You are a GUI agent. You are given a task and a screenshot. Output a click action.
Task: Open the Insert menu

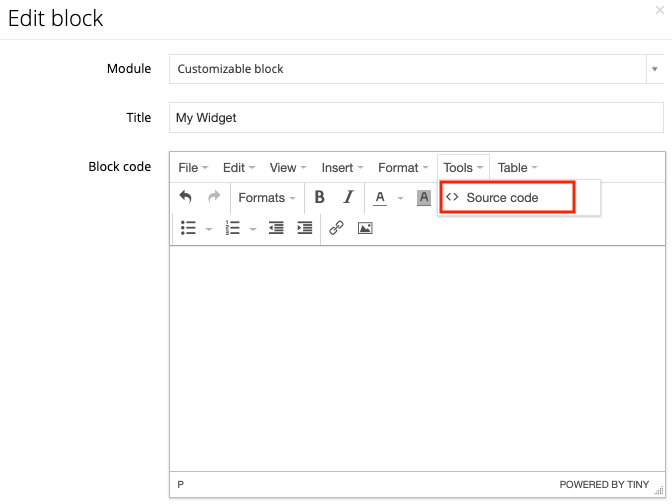tap(342, 167)
